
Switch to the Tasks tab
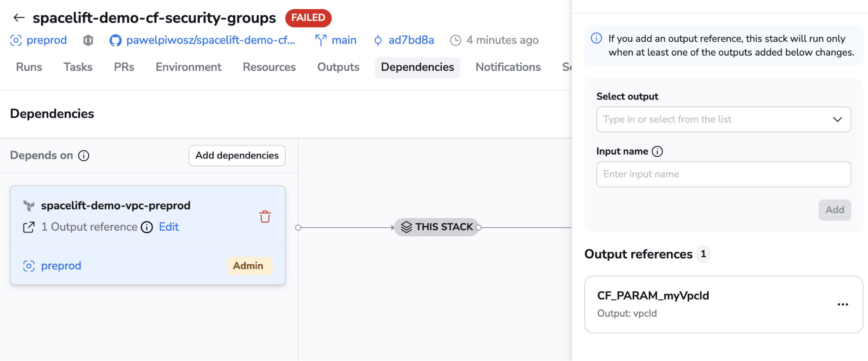[x=78, y=67]
